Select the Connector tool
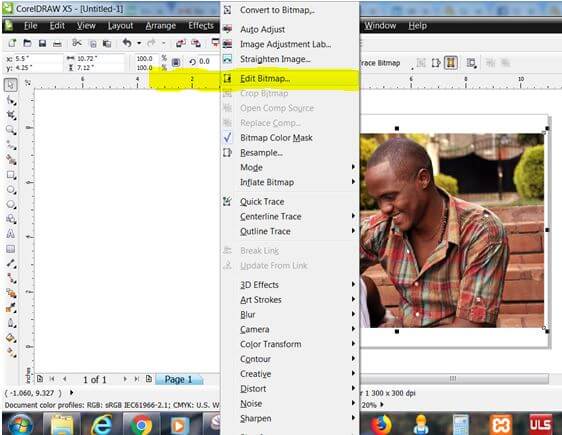This screenshot has width=562, height=435. pos(11,278)
